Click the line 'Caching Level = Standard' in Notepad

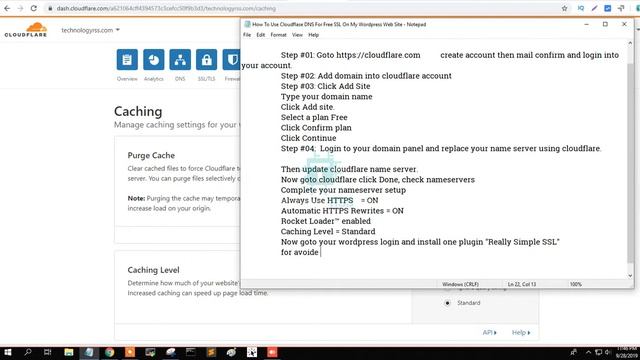328,231
